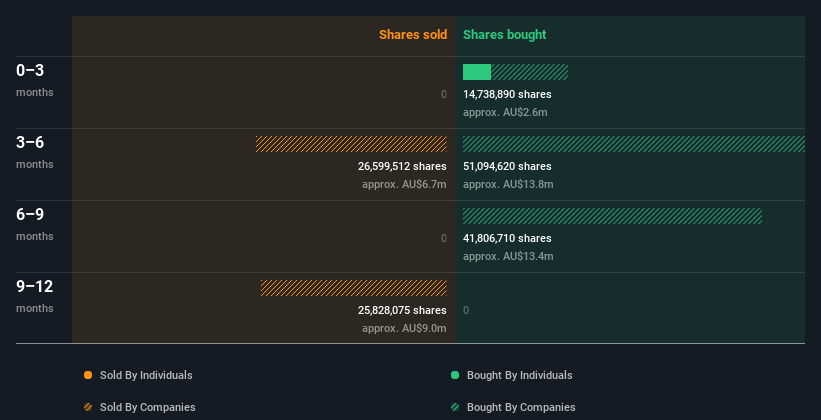
Task: Click the zero sold value in 0–3 months row
Action: point(444,94)
